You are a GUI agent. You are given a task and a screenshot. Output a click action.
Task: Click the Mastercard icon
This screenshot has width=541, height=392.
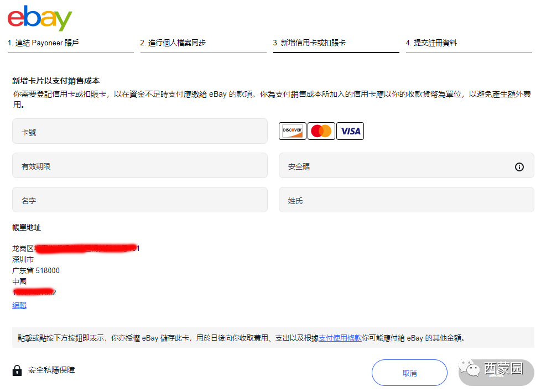click(x=321, y=131)
